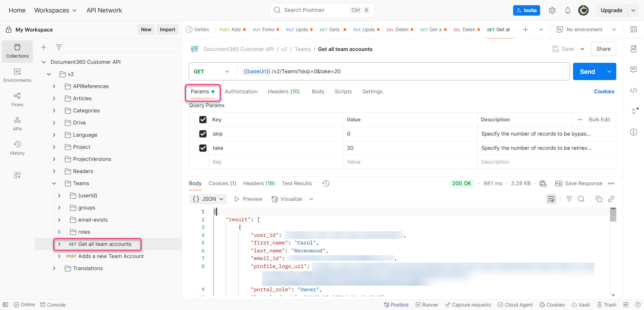
Task: Open the Upgrade dropdown arrow
Action: [x=633, y=10]
